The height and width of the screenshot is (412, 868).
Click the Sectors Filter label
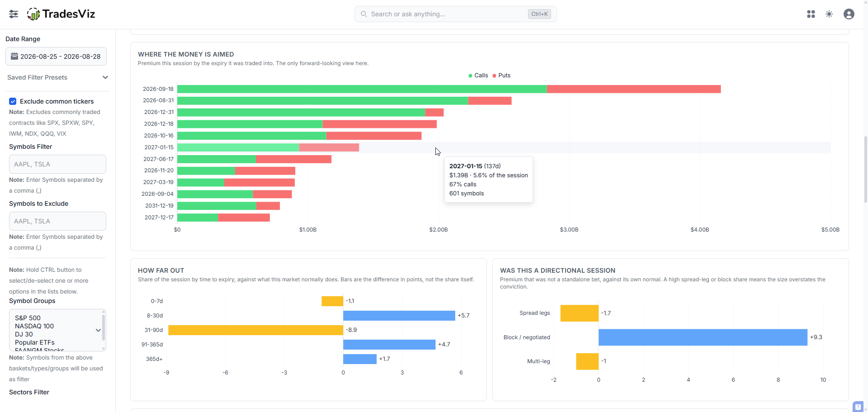coord(29,392)
